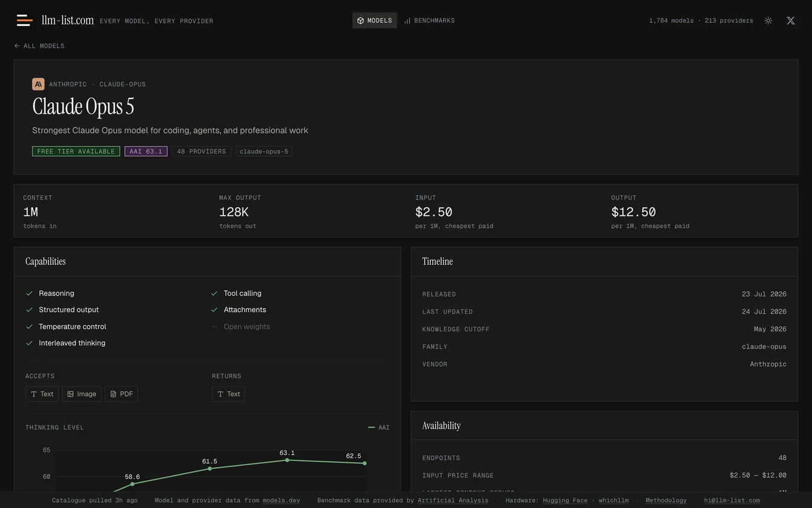Screen dimensions: 812x508
Task: Toggle the light/dark theme sun icon
Action: [x=768, y=21]
